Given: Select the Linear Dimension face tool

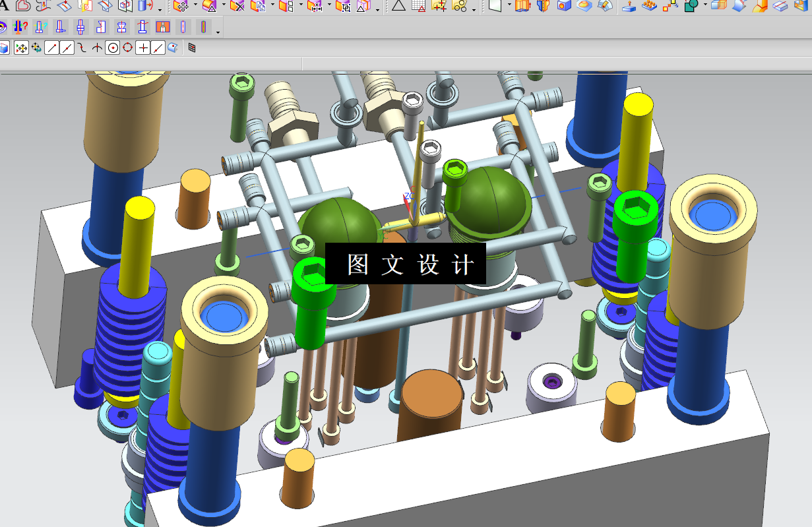Looking at the screenshot, I should (315, 7).
